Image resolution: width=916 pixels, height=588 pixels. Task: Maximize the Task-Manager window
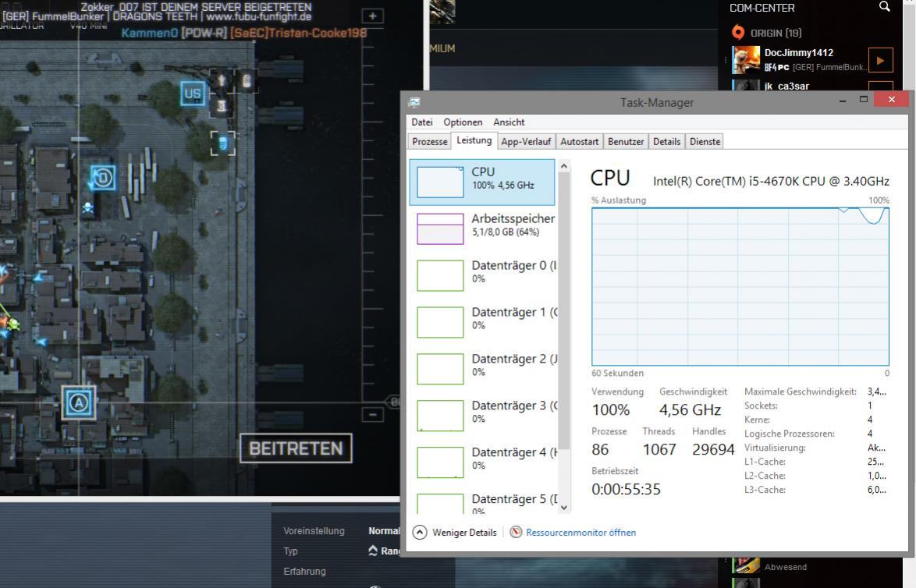tap(864, 100)
